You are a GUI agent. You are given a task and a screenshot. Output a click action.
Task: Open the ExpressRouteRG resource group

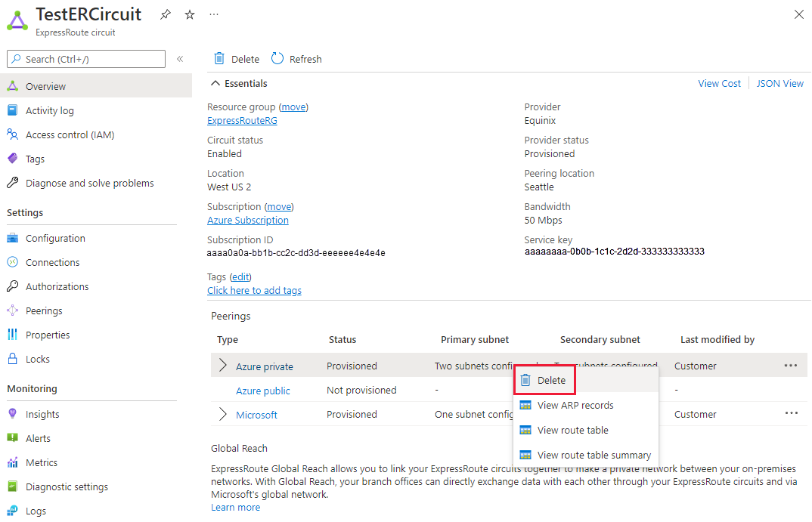[242, 120]
